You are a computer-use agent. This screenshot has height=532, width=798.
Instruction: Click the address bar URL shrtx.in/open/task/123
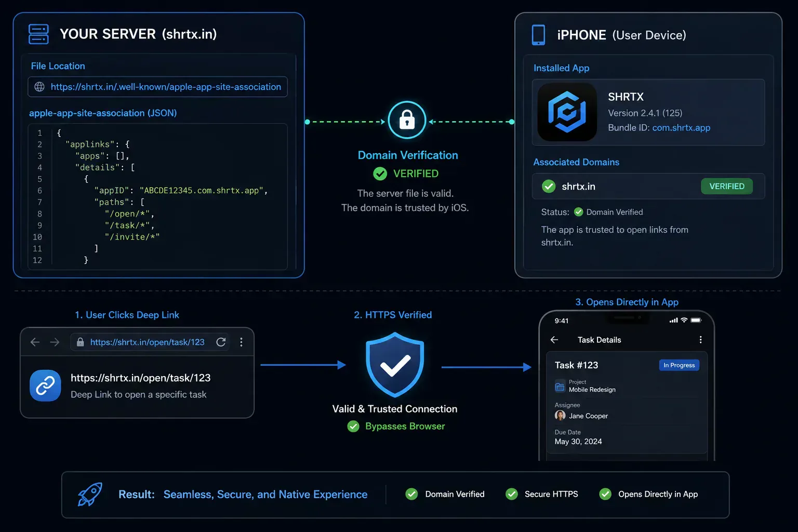click(148, 342)
